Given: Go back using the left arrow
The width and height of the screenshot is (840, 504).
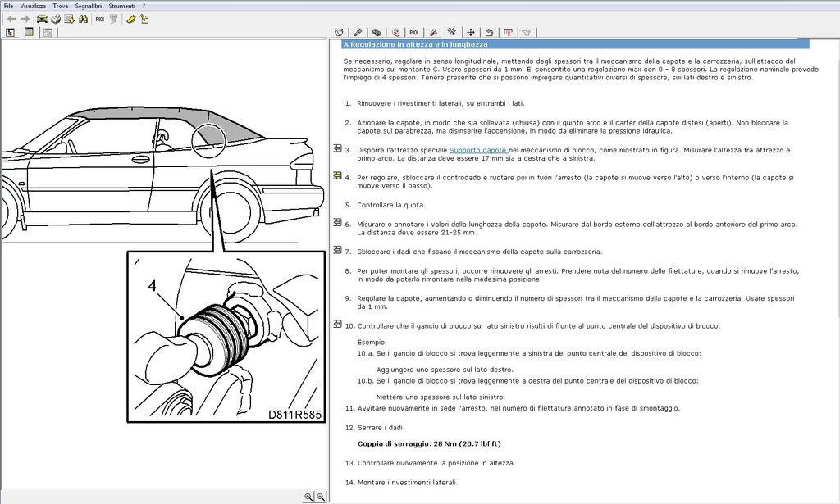Looking at the screenshot, I should tap(11, 20).
